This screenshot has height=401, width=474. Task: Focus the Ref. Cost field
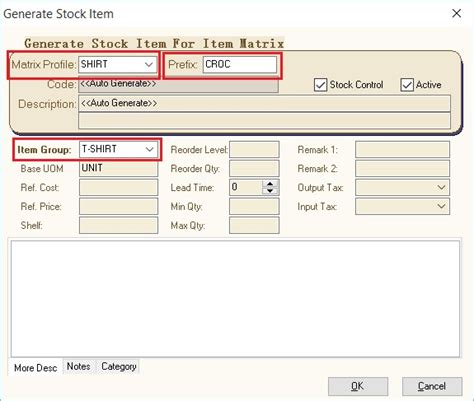[118, 187]
